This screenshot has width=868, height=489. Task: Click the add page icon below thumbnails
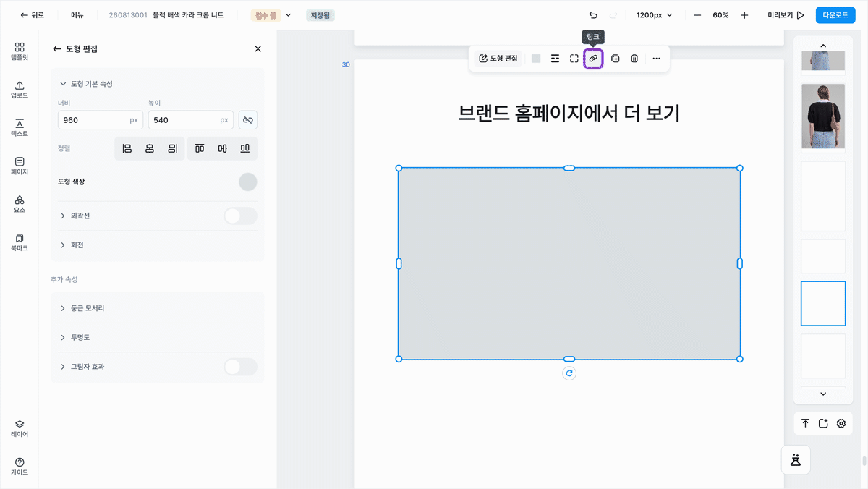[x=823, y=423]
